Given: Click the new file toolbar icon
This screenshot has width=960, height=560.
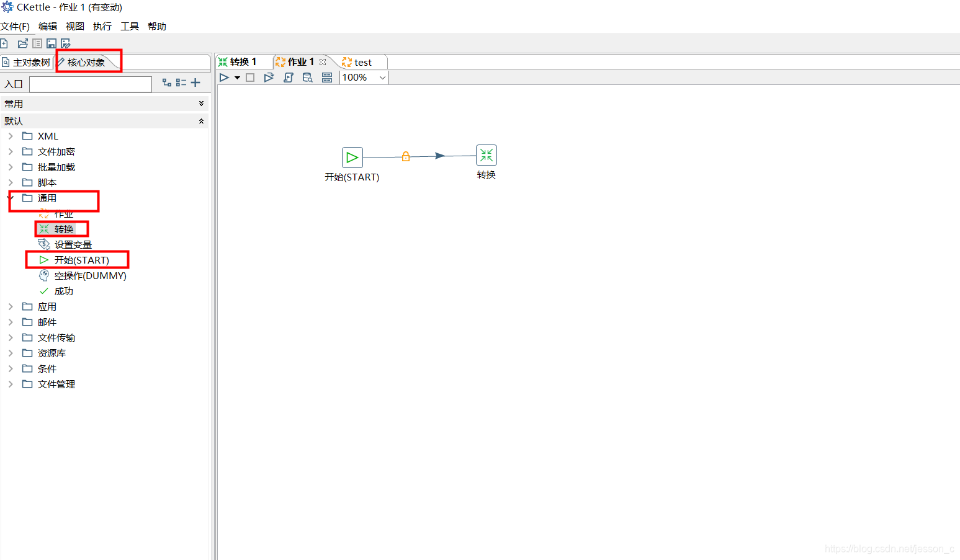Looking at the screenshot, I should (x=4, y=43).
